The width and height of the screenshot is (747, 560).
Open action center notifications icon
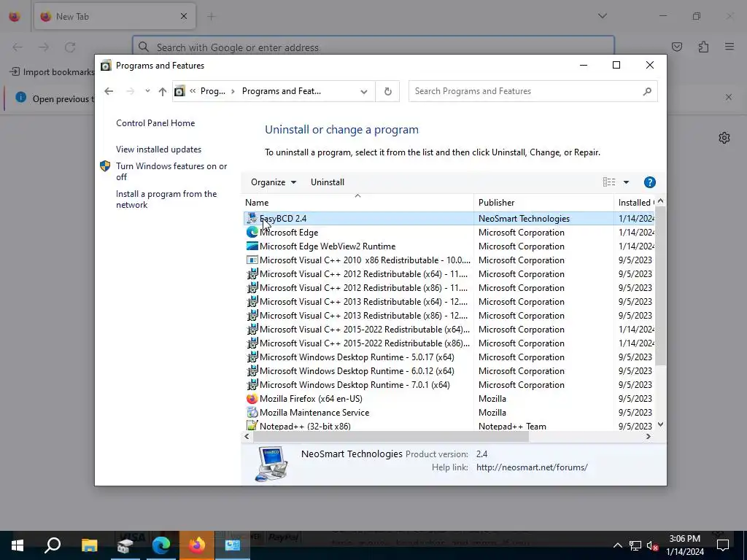click(723, 545)
